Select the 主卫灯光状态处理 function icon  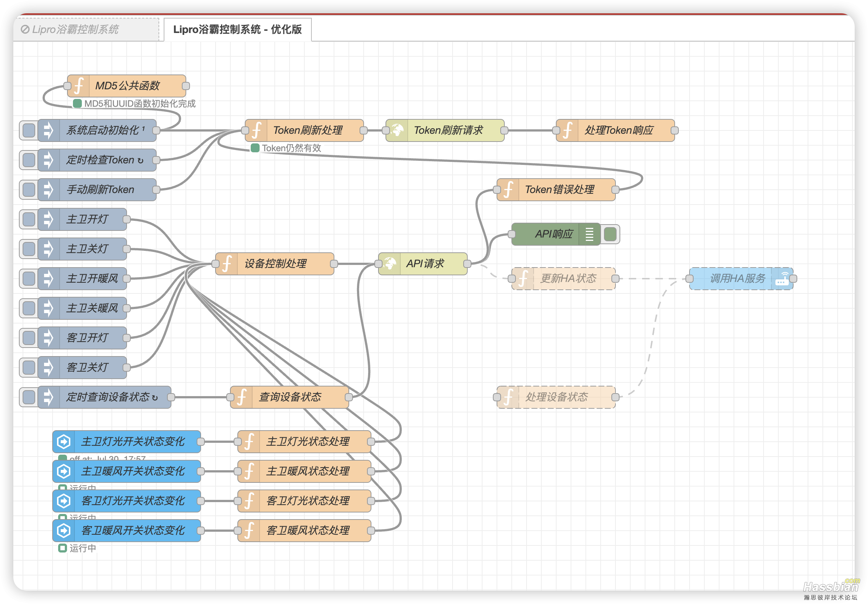click(249, 441)
